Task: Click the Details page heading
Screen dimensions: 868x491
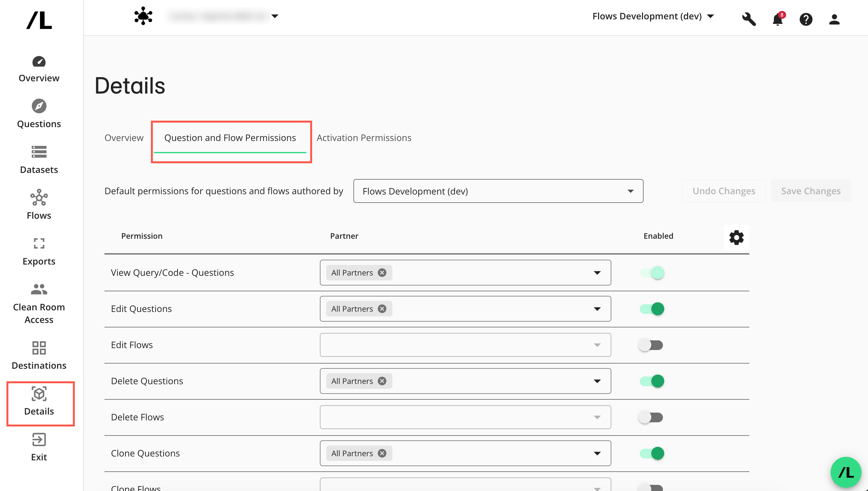Action: click(x=130, y=86)
